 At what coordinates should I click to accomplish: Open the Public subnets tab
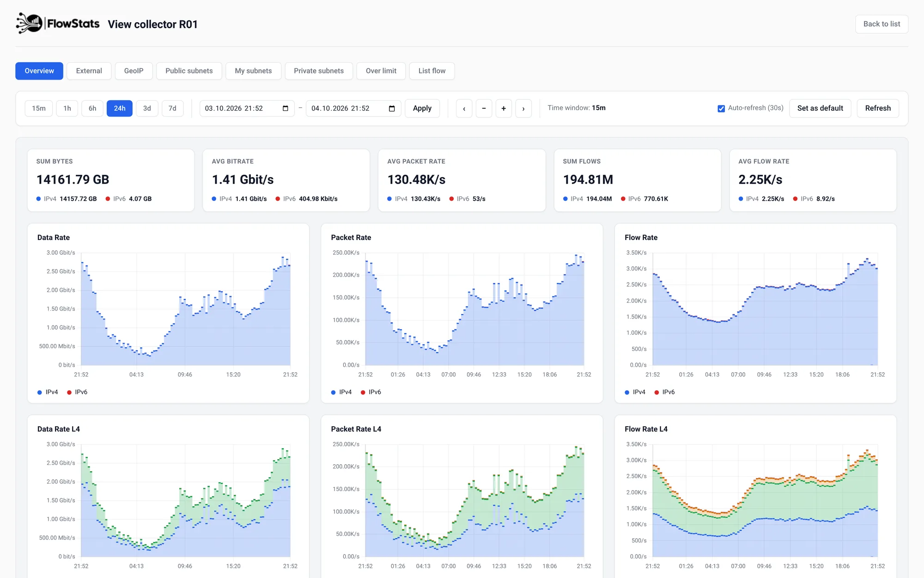189,71
